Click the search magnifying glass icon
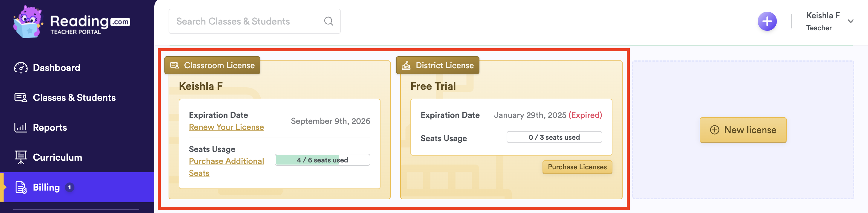The height and width of the screenshot is (213, 868). click(x=328, y=22)
